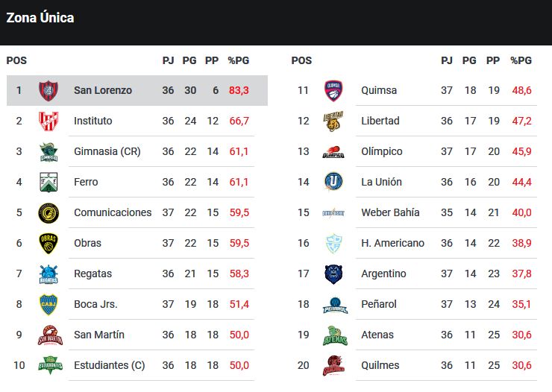
Task: Click the La Unión U logo
Action: pos(333,182)
